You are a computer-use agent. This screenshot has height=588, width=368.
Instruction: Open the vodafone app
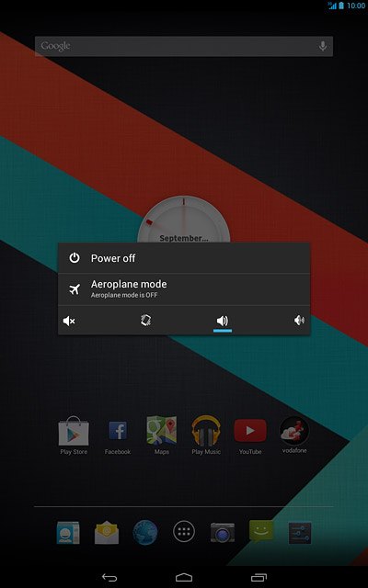tap(294, 435)
